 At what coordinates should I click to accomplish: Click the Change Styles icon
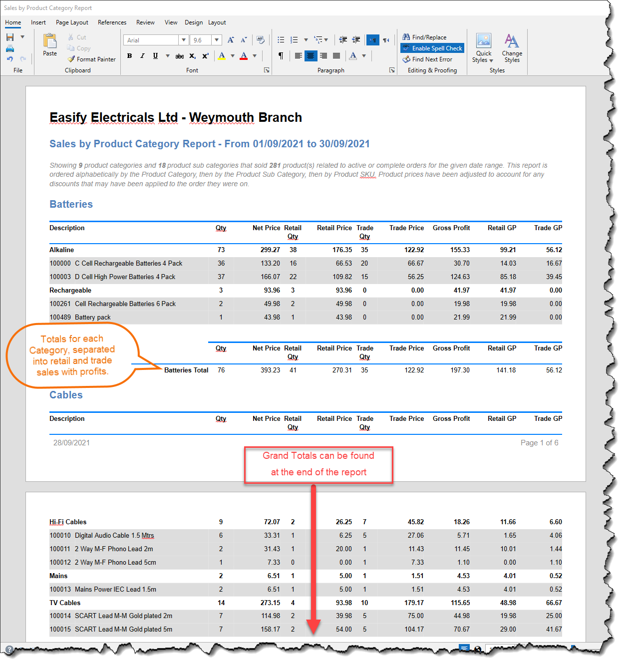[512, 48]
